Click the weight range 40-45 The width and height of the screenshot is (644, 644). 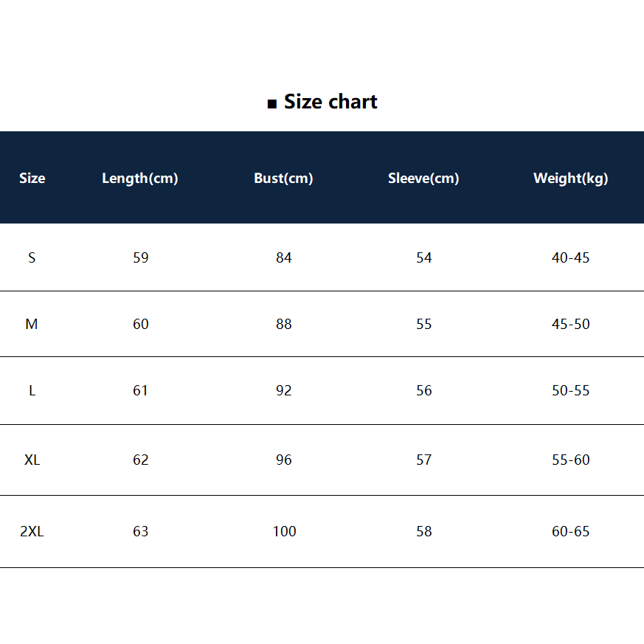point(570,257)
